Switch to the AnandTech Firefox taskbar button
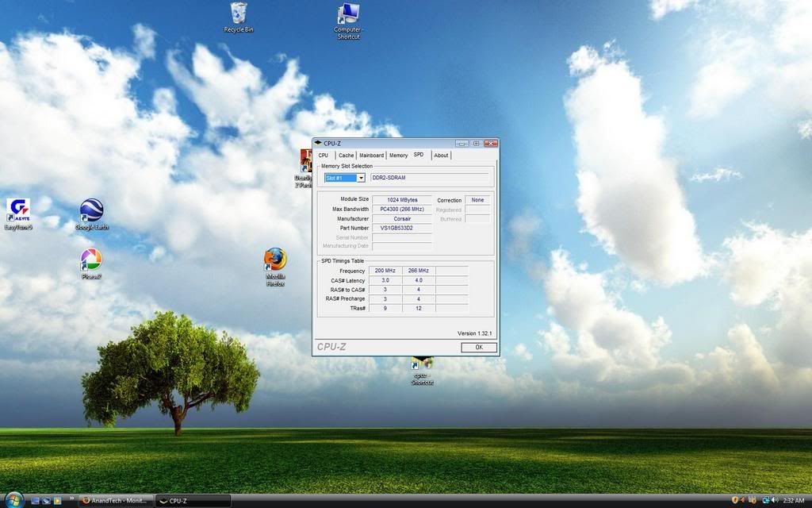This screenshot has width=812, height=508. pos(116,501)
